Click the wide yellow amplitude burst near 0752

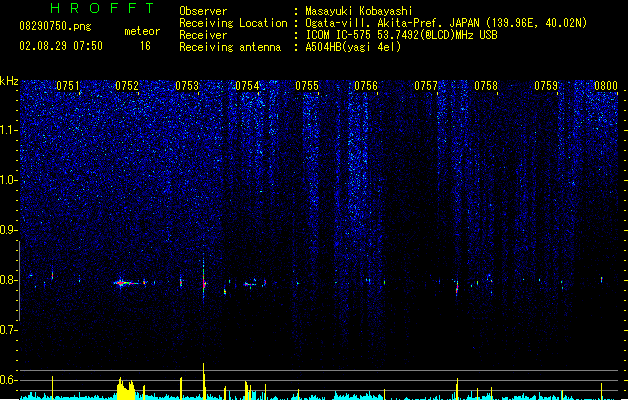pyautogui.click(x=126, y=388)
